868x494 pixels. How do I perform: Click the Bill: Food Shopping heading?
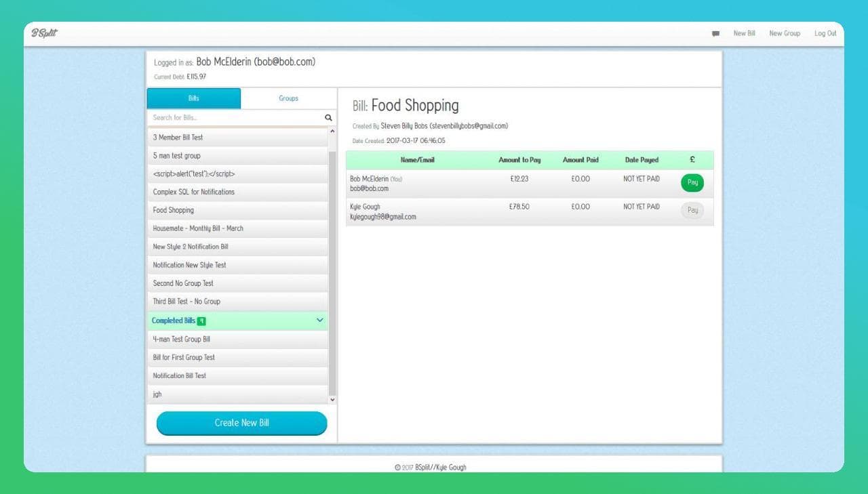click(406, 106)
